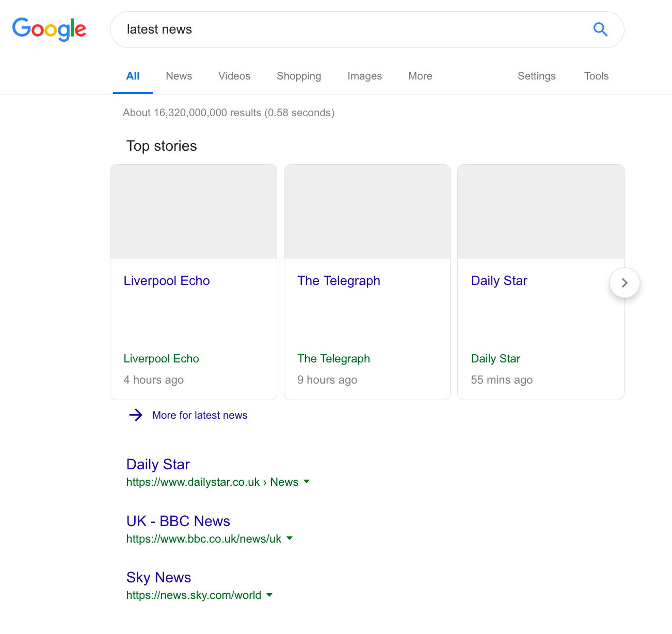This screenshot has height=634, width=672.
Task: Click the 9 hours ago timestamp
Action: click(327, 379)
